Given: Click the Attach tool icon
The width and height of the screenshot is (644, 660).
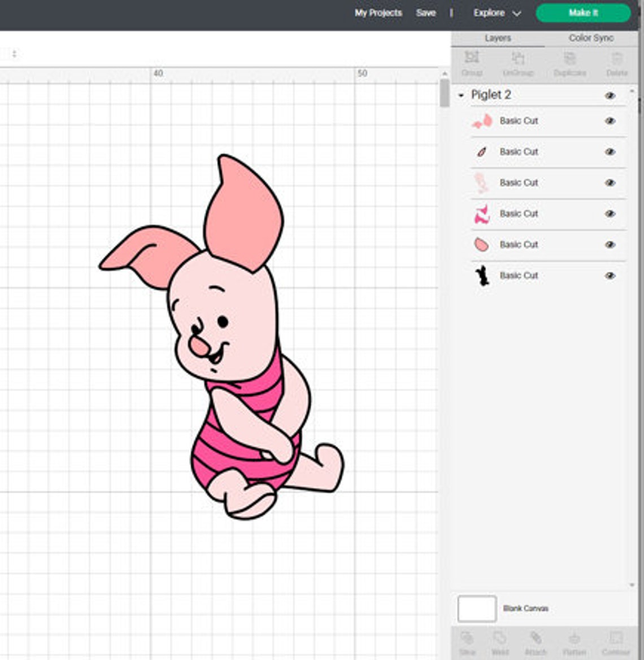Looking at the screenshot, I should [536, 639].
